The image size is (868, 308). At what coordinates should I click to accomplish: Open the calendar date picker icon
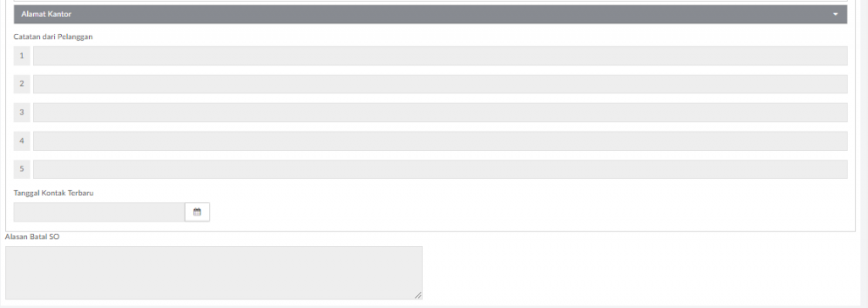click(197, 212)
